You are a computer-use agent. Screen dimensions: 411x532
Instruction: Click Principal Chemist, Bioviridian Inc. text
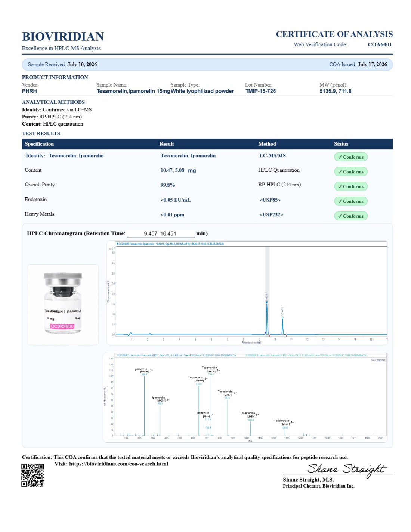click(x=319, y=486)
